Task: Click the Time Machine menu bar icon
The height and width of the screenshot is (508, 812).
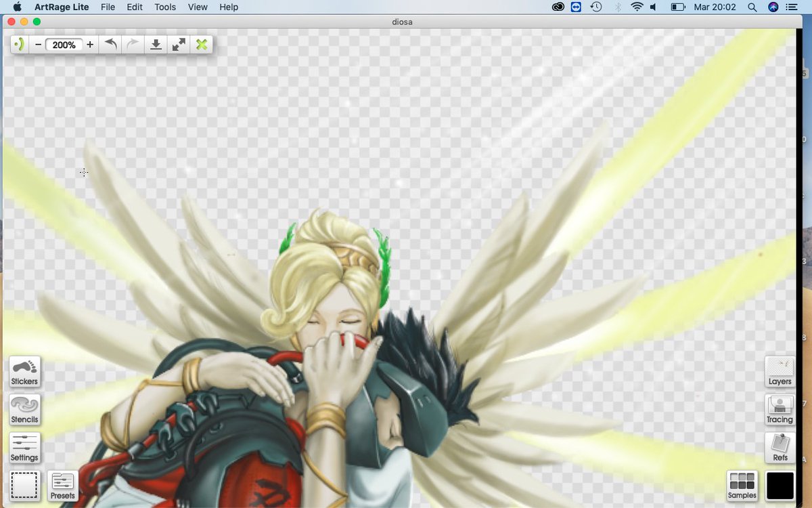Action: pos(596,7)
